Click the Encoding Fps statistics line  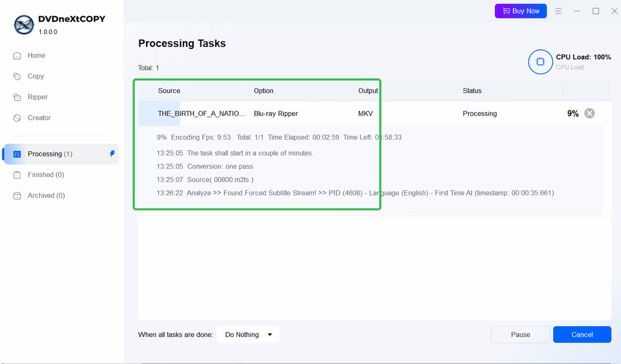coord(279,137)
